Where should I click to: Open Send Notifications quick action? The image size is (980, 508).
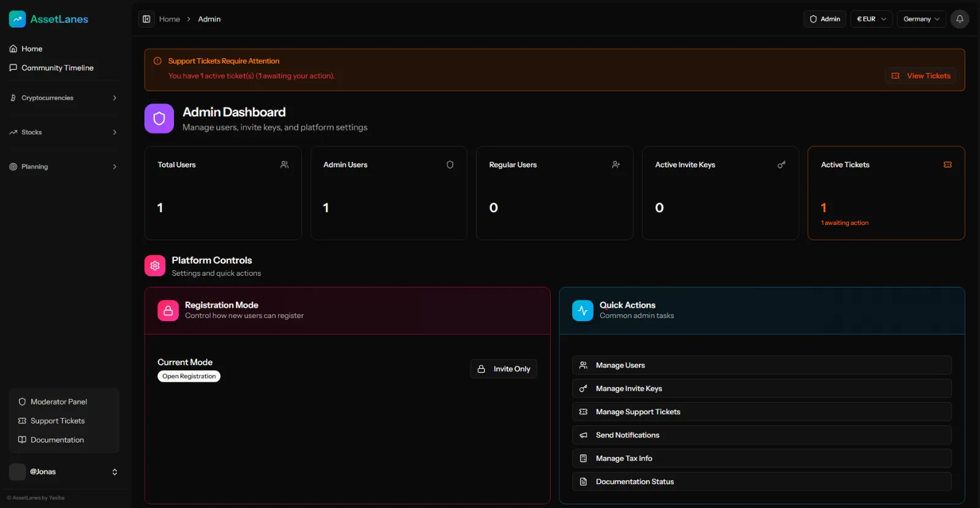[x=762, y=435]
